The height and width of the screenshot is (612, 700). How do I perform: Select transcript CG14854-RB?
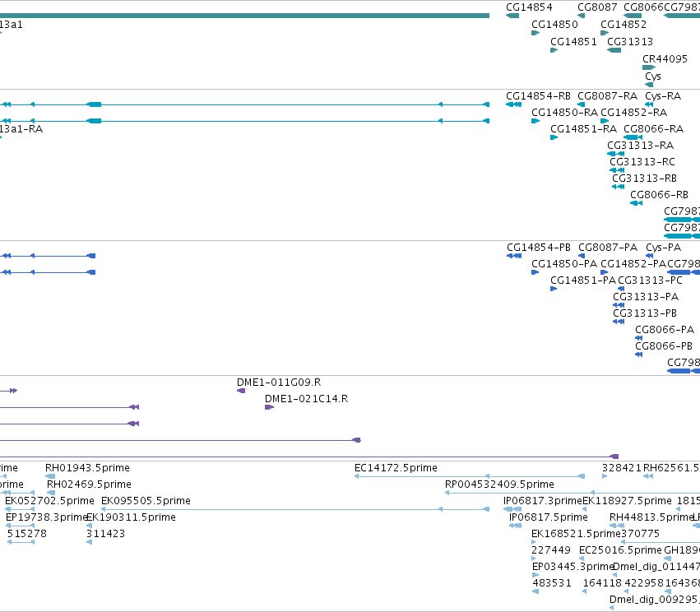538,96
